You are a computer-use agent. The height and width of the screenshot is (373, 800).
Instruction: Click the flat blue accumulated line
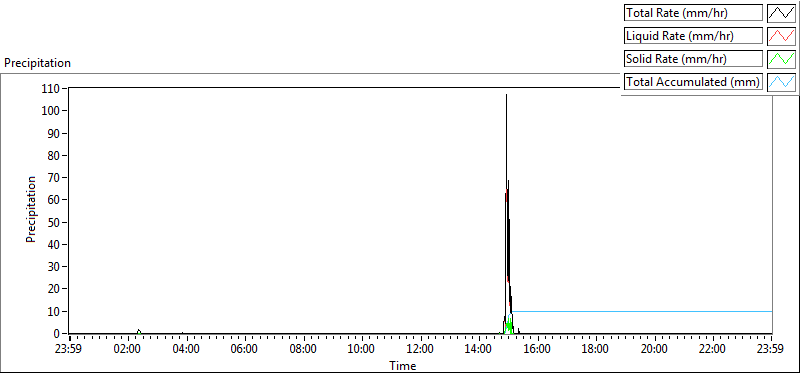coord(642,311)
